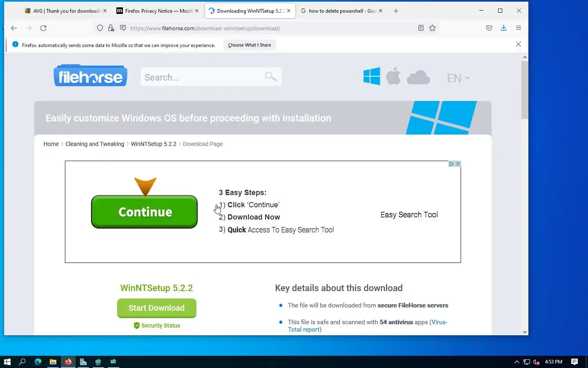Viewport: 588px width, 368px height.
Task: Click scrollbar up arrow
Action: pyautogui.click(x=525, y=58)
